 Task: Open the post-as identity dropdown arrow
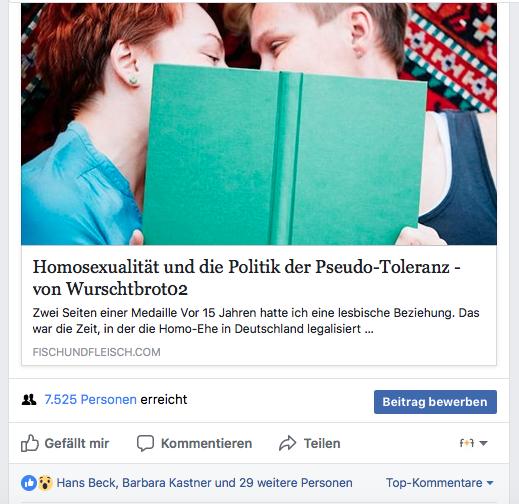click(x=483, y=443)
